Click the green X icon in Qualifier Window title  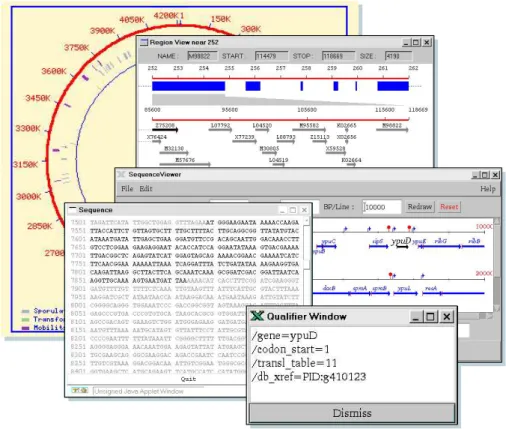click(x=257, y=316)
